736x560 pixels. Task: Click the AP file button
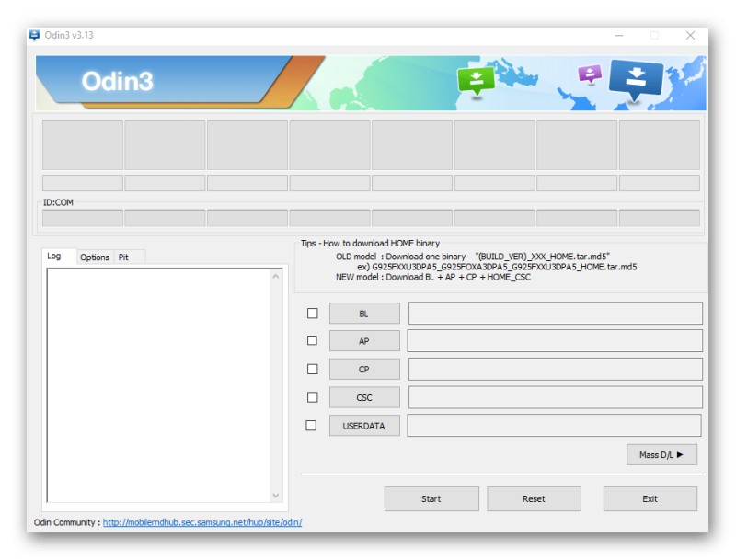pyautogui.click(x=364, y=341)
